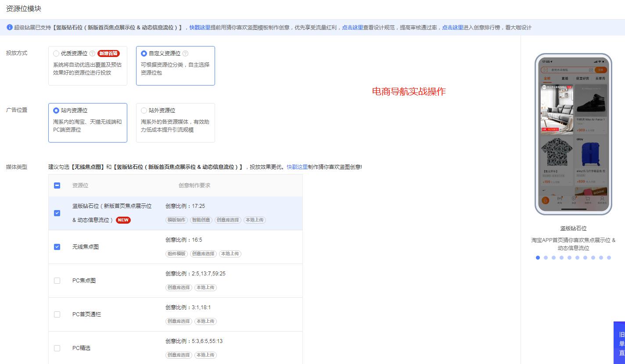Switch to the 全部 tab in the preview
625x364 pixels.
pyautogui.click(x=546, y=78)
